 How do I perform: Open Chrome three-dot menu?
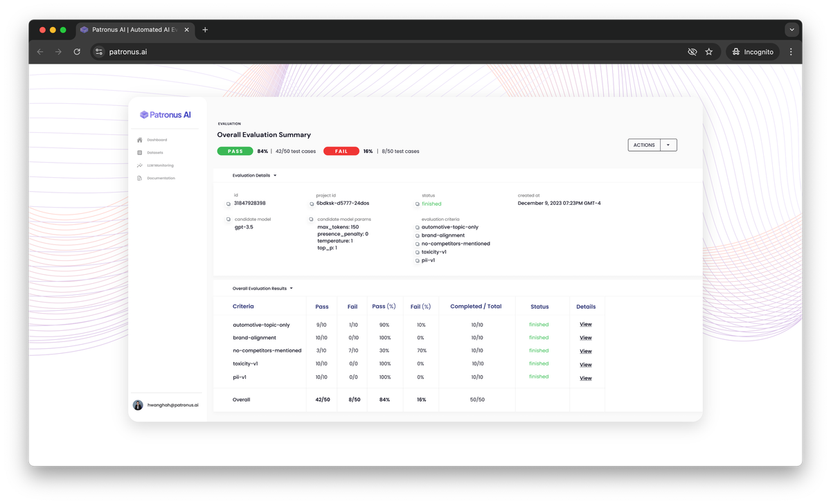tap(791, 52)
